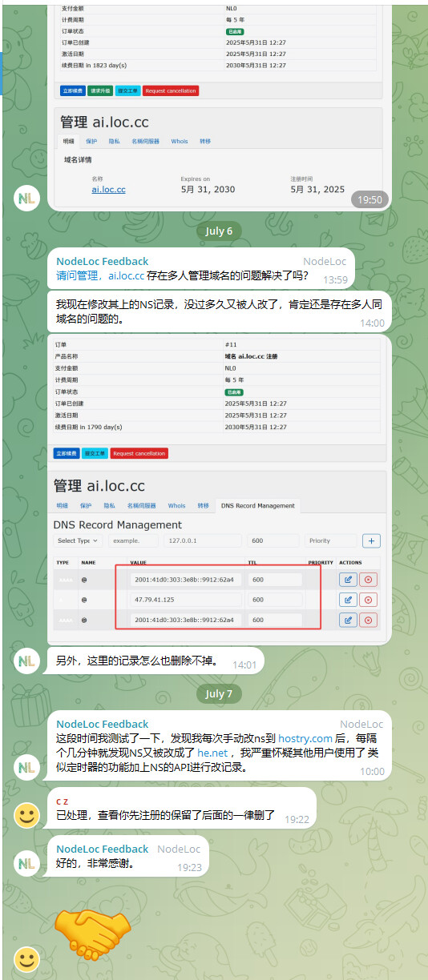Open NL avatar beside the thank-you message
The height and width of the screenshot is (980, 428).
[28, 862]
